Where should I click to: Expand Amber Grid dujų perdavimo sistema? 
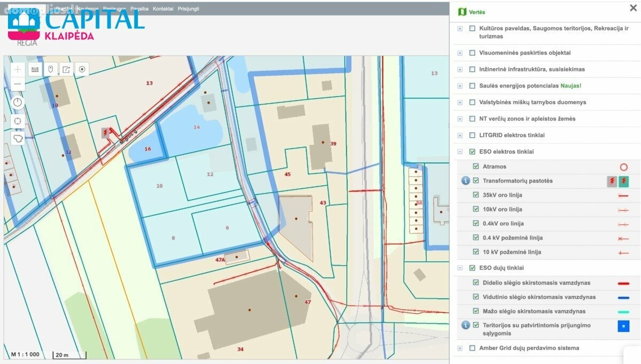460,348
